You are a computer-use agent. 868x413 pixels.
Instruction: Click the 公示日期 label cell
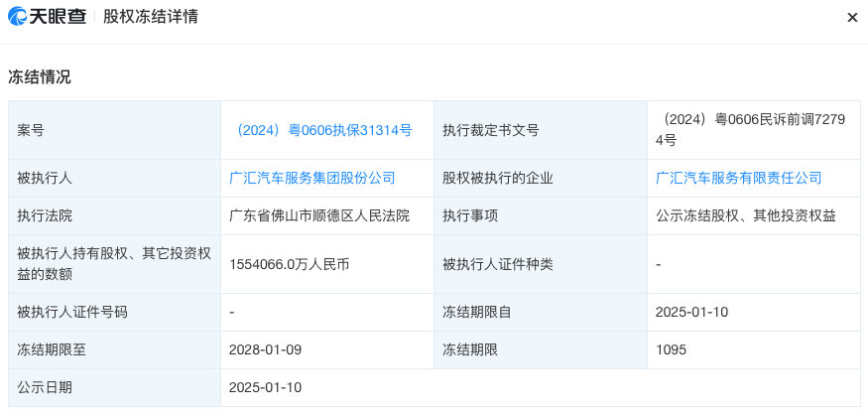click(115, 387)
